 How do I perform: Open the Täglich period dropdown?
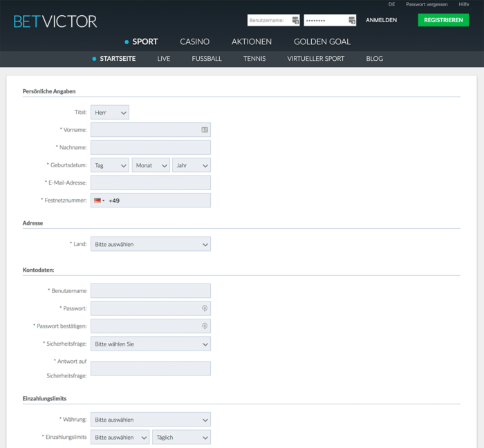click(x=181, y=437)
